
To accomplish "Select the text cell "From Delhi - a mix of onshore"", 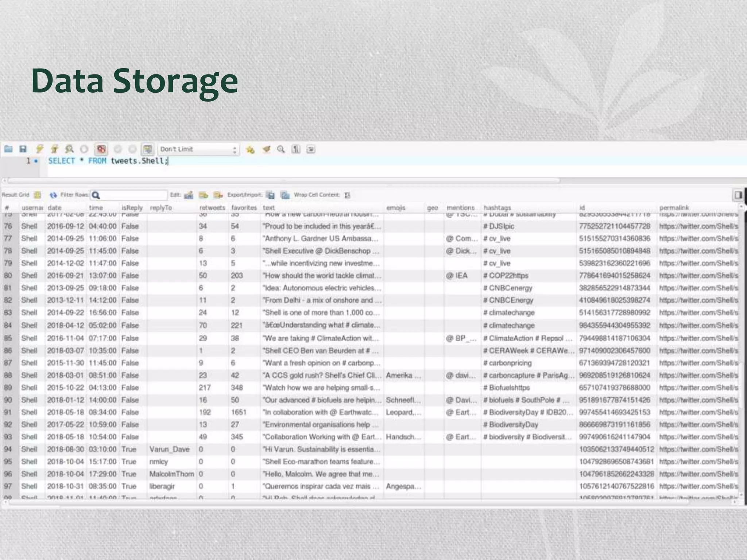I will click(x=322, y=300).
